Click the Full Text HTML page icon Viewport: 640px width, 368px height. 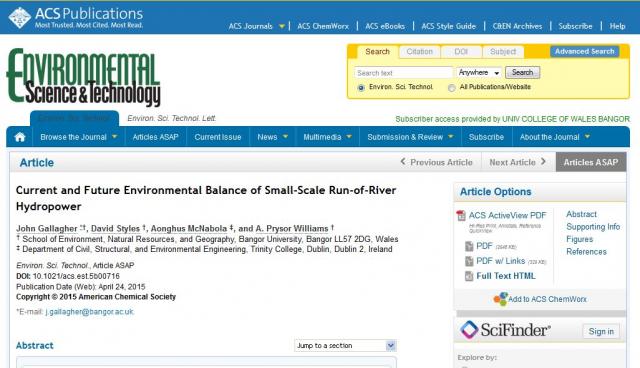tap(469, 276)
